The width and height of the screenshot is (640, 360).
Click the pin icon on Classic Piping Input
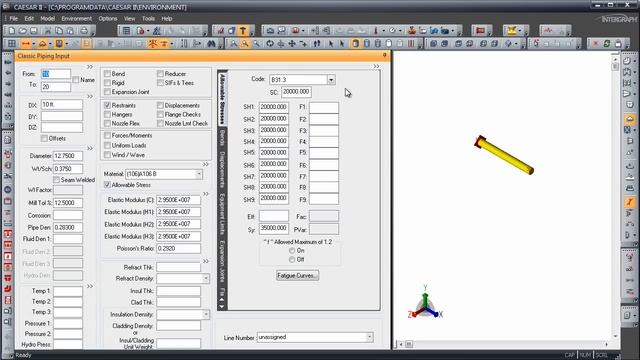[x=384, y=55]
